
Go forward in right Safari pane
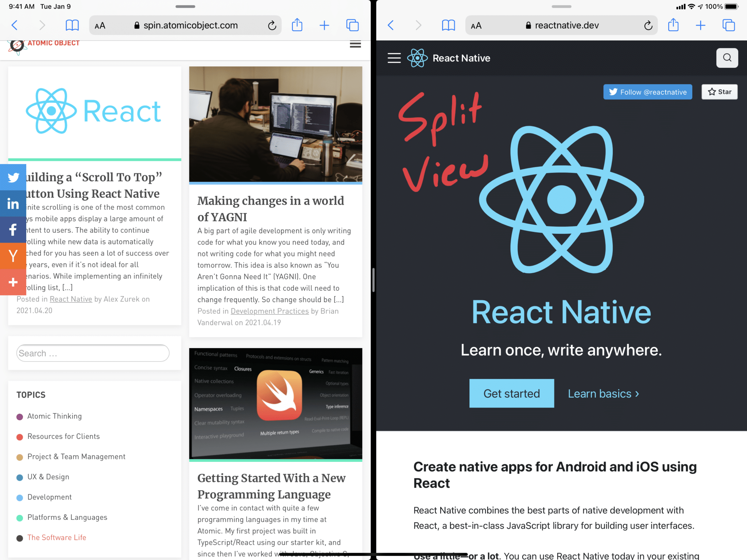pos(418,25)
